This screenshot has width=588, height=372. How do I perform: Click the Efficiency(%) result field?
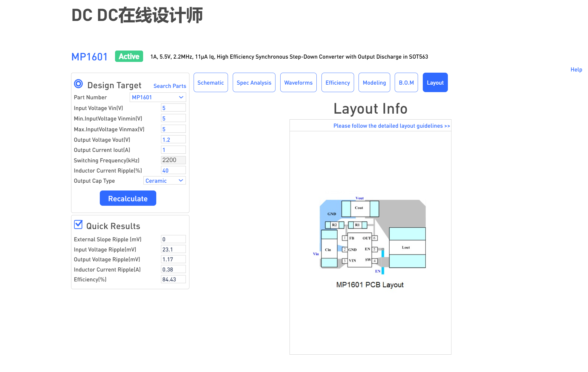[173, 279]
